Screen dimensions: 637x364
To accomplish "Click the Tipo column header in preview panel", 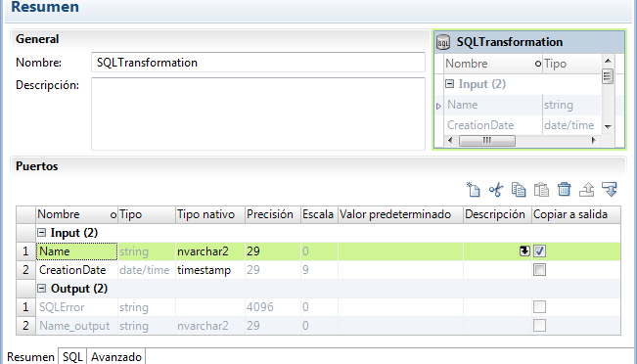I will 572,64.
